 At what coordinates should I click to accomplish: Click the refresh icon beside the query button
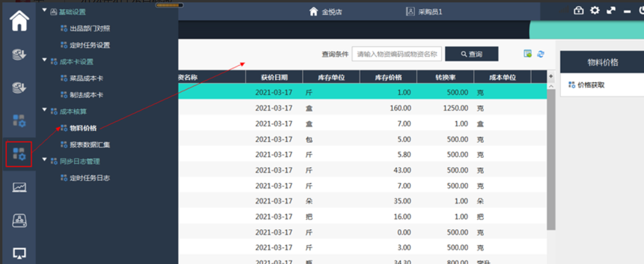pos(541,54)
